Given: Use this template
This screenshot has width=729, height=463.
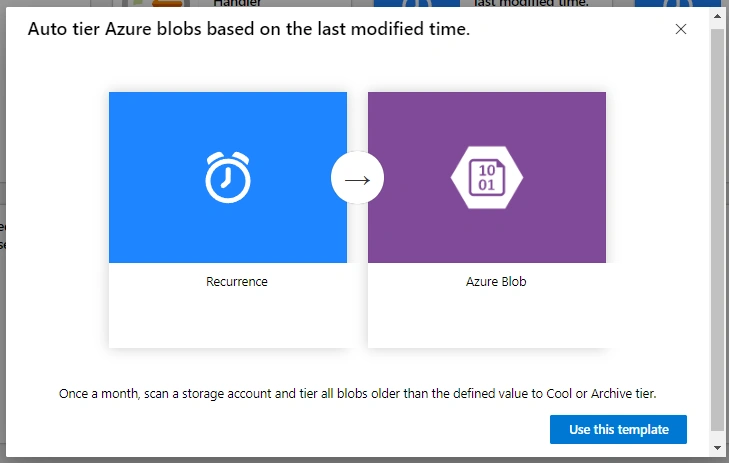Looking at the screenshot, I should coord(618,429).
